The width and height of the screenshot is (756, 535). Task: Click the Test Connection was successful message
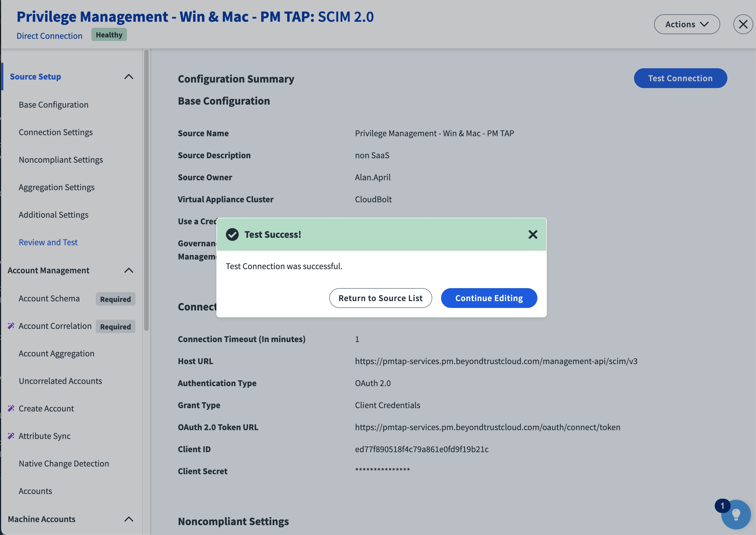tap(284, 266)
